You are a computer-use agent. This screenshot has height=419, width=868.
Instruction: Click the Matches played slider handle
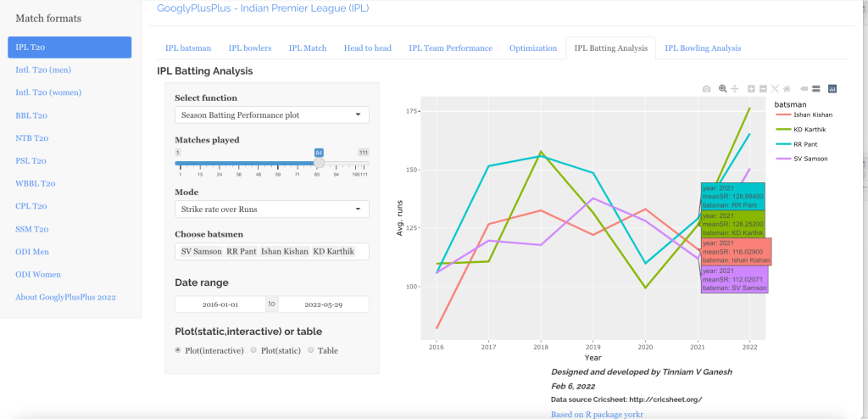click(x=319, y=163)
